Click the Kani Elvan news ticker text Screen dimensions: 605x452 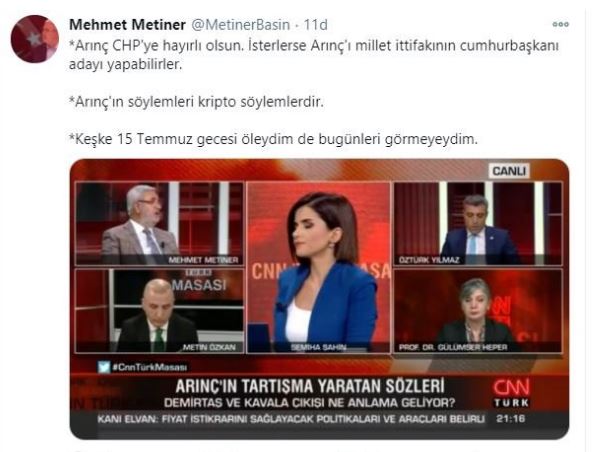pos(291,419)
